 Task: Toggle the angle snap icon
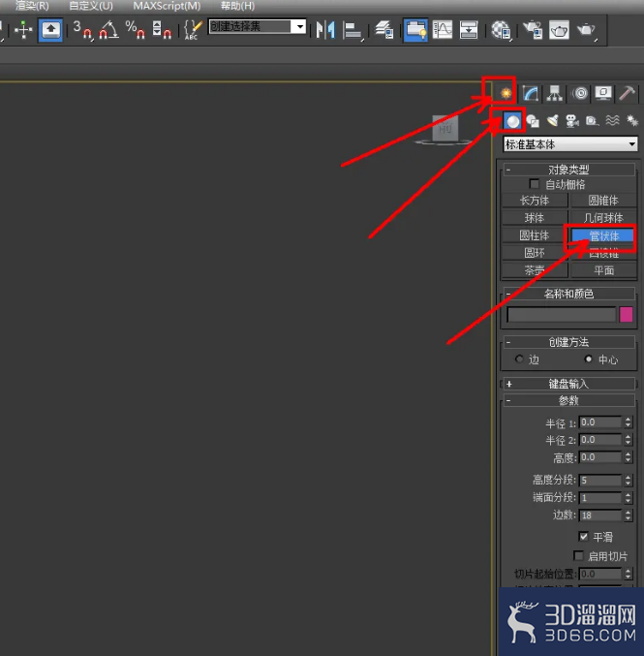point(108,30)
